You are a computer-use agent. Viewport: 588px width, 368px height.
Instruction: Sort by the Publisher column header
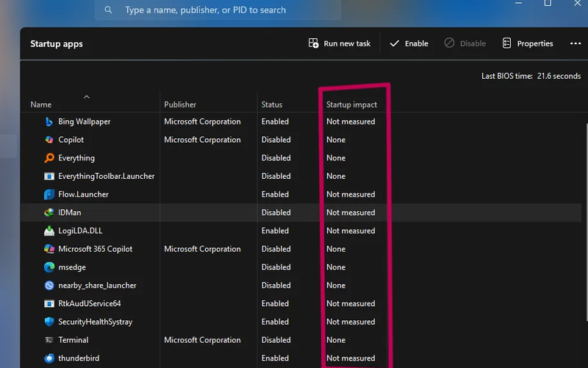(180, 105)
